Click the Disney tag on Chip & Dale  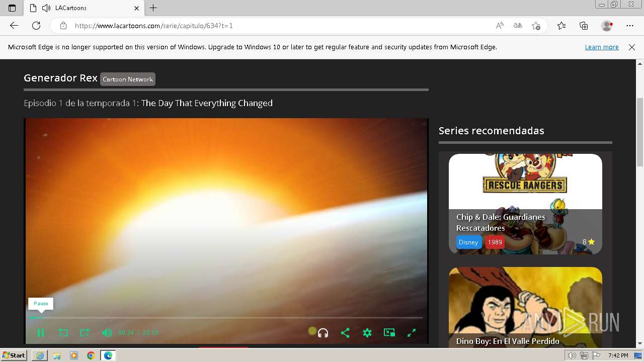[x=468, y=242]
